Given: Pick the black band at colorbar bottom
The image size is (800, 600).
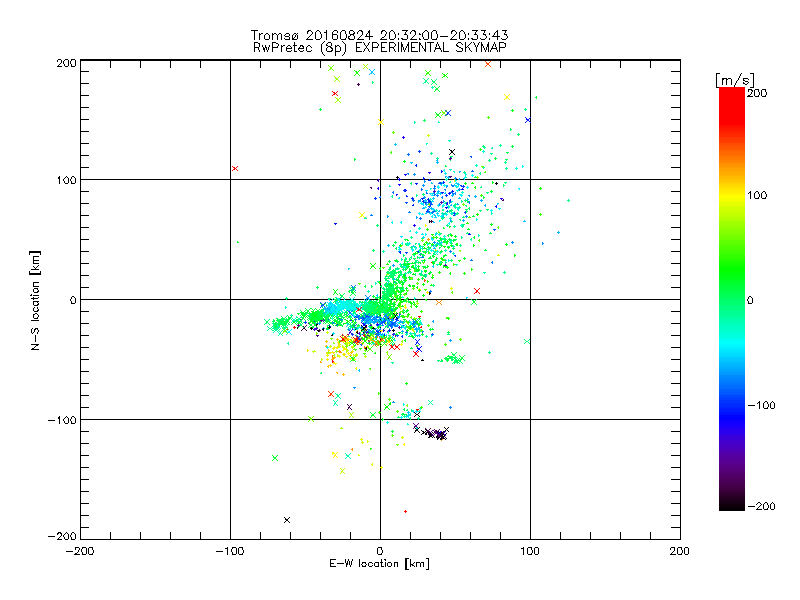Looking at the screenshot, I should (732, 503).
